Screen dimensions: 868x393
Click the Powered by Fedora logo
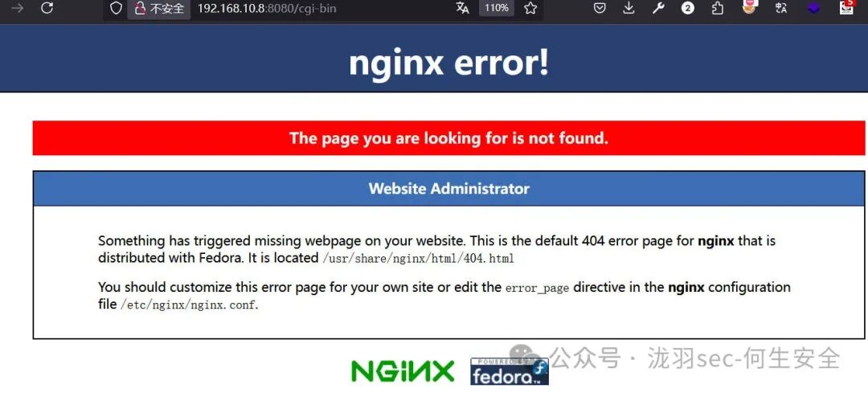pos(510,371)
